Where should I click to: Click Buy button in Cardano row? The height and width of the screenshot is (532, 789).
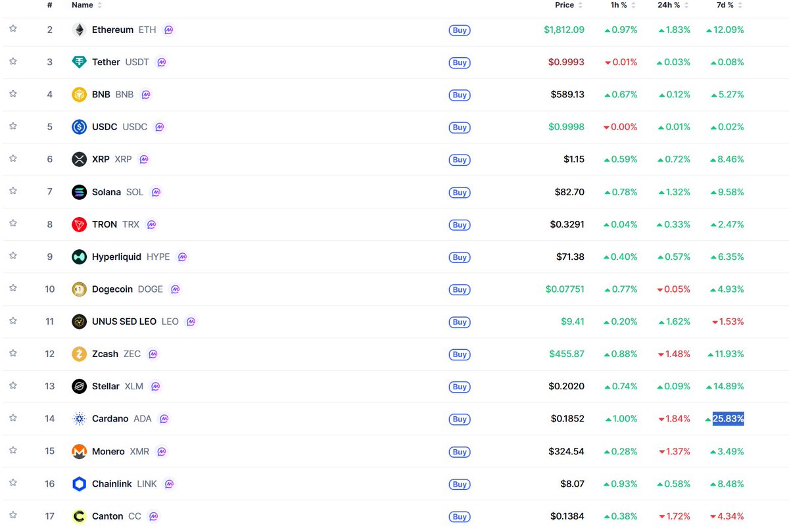click(x=460, y=419)
